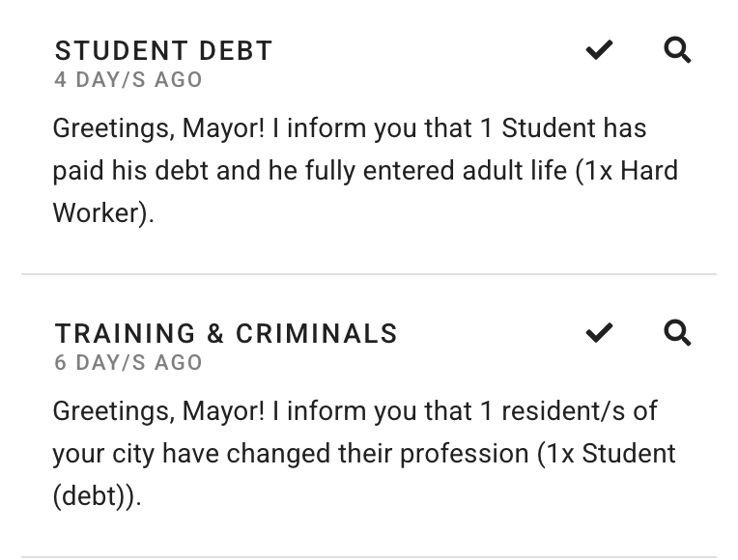Inspect Training & Criminals with magnifier icon

coord(677,333)
